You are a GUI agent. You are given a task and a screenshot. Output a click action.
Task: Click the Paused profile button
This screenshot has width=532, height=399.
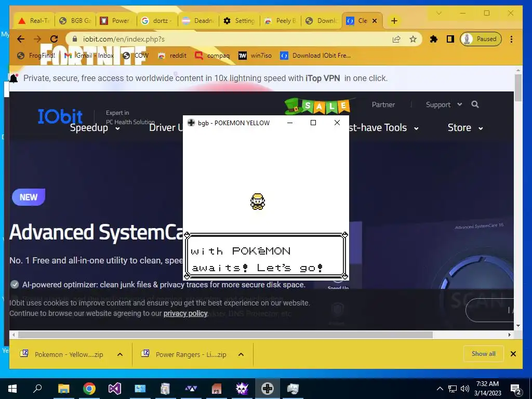tap(481, 39)
